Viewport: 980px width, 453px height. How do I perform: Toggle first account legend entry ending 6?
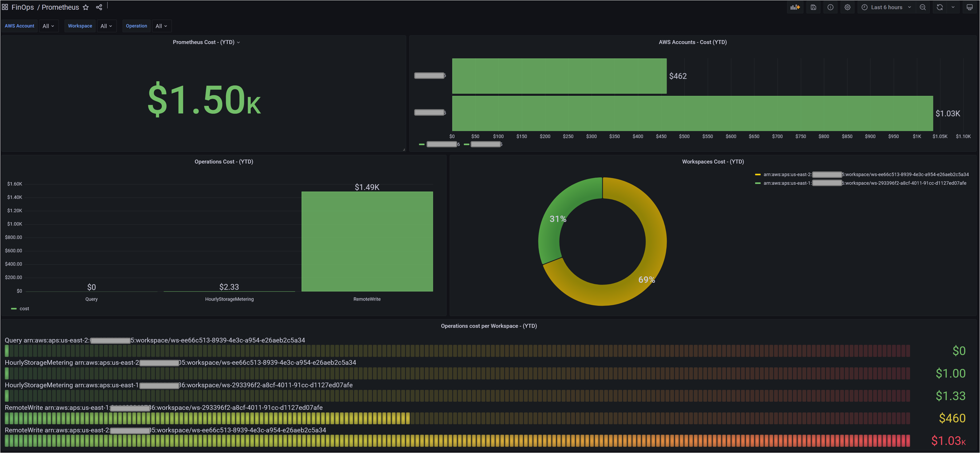pyautogui.click(x=439, y=144)
